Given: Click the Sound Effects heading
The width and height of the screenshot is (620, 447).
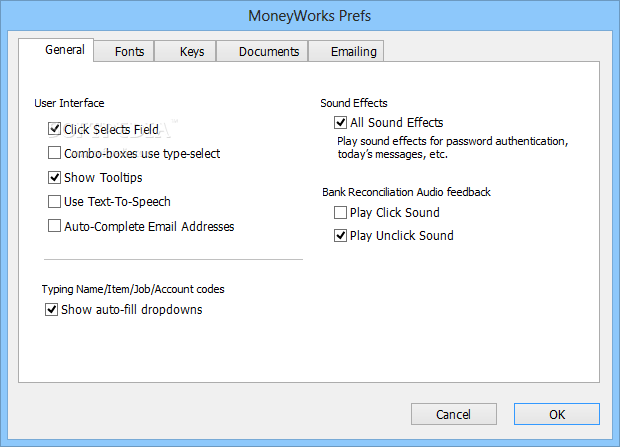Looking at the screenshot, I should 354,103.
